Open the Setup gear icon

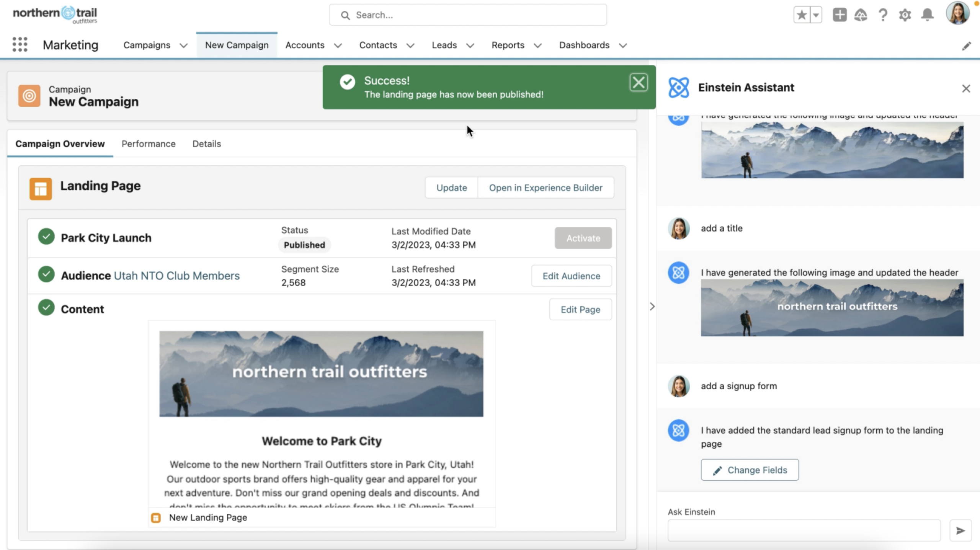tap(905, 15)
